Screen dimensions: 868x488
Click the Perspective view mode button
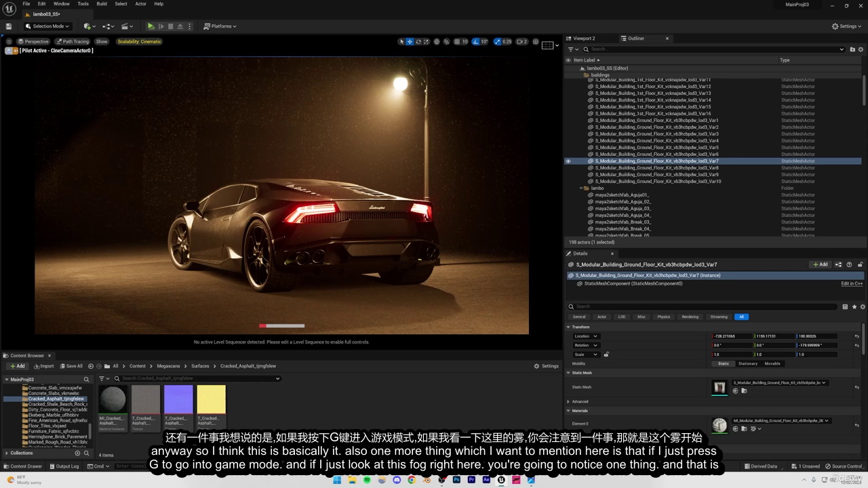[33, 41]
